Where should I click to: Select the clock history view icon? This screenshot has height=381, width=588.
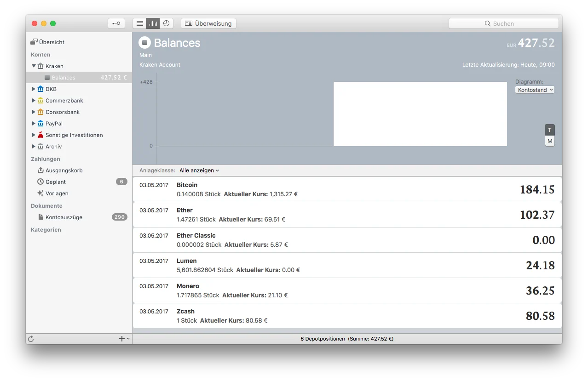(167, 23)
